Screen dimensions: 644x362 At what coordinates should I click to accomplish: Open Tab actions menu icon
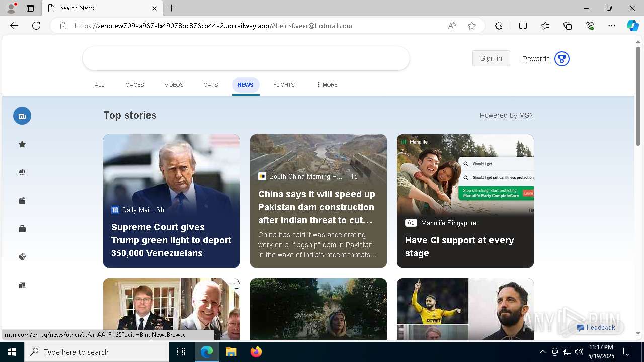pos(30,8)
